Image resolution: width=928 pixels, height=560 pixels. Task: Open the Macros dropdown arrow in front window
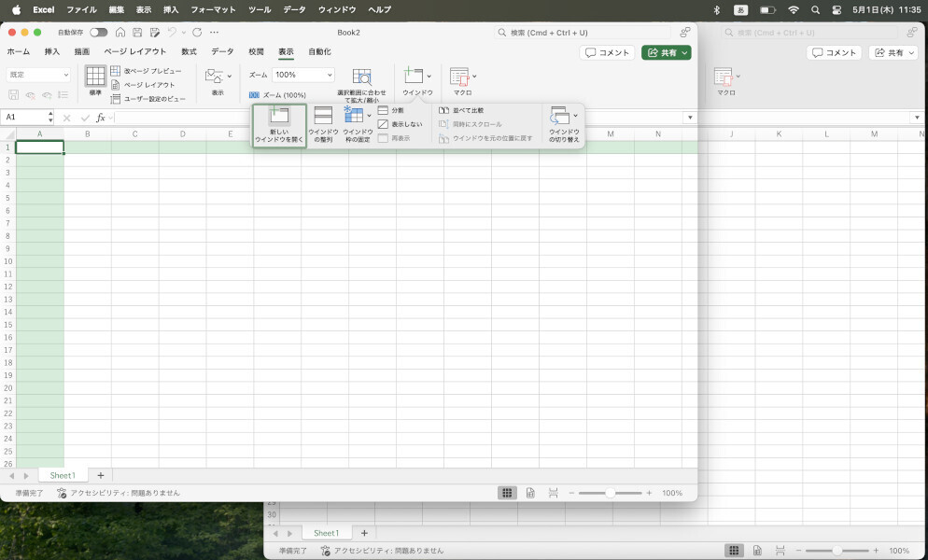point(474,77)
